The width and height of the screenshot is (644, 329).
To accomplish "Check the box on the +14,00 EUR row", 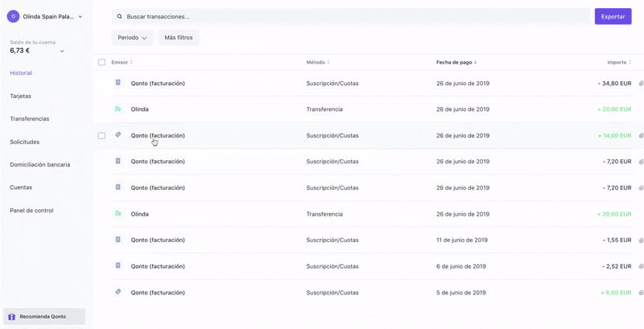I will [x=101, y=135].
